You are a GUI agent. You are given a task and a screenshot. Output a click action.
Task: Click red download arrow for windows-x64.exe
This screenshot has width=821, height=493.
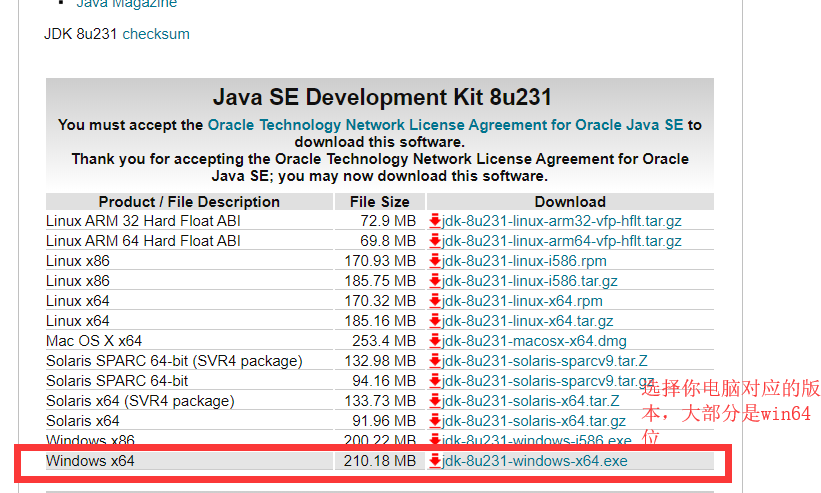(x=435, y=461)
